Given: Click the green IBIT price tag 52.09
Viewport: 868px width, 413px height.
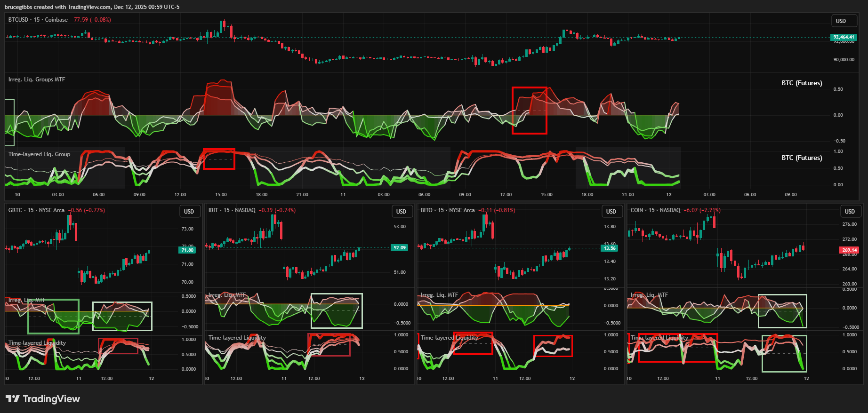Looking at the screenshot, I should click(x=400, y=248).
